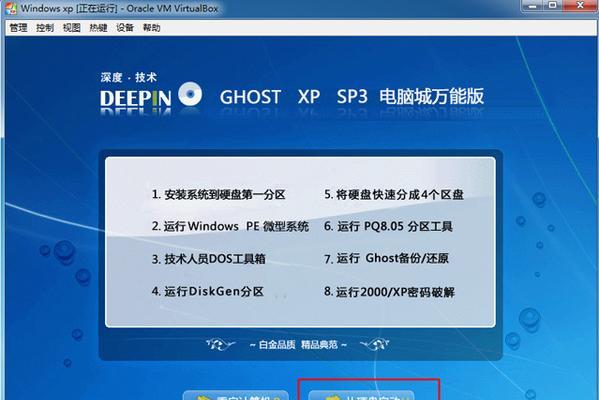
Task: Open the 热键 menu
Action: pyautogui.click(x=98, y=28)
